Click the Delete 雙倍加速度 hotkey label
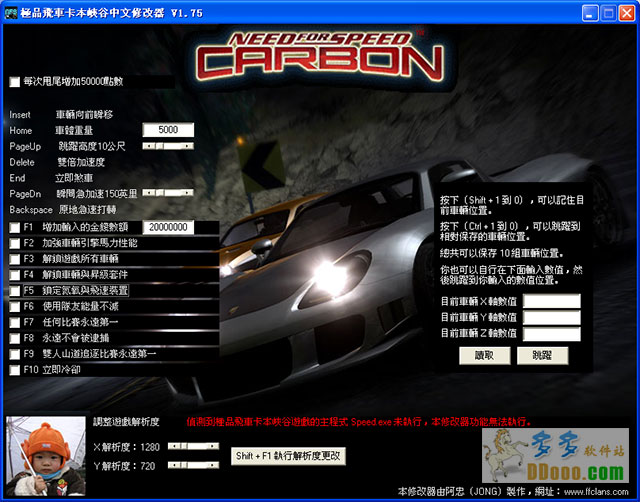The height and width of the screenshot is (502, 640). coord(57,162)
